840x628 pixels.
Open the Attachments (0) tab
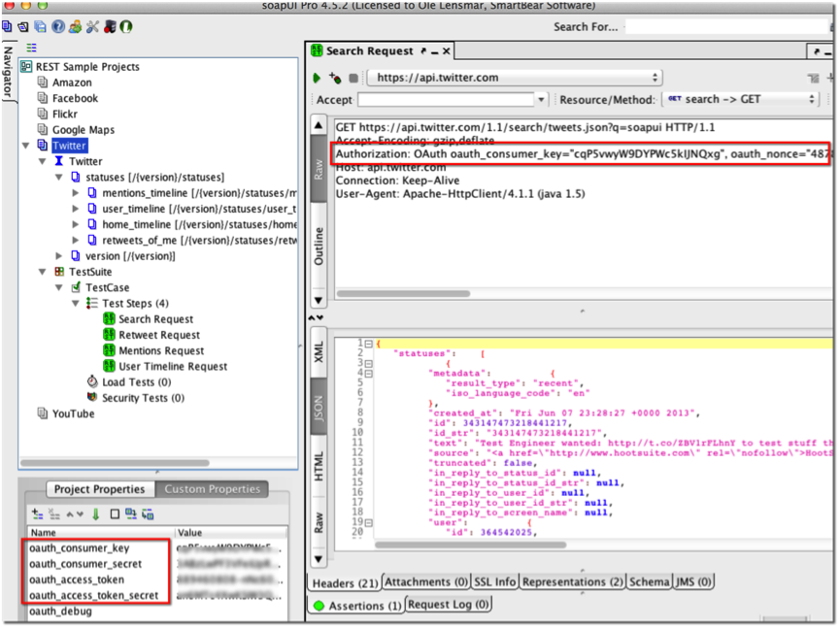tap(426, 582)
